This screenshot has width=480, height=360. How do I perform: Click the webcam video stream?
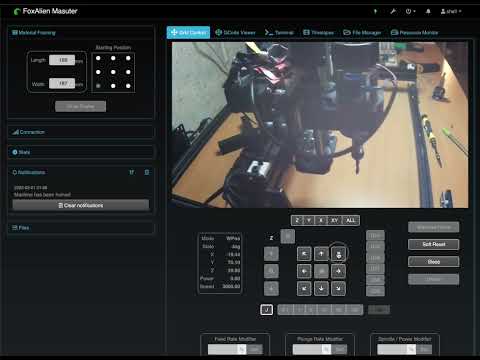click(320, 125)
